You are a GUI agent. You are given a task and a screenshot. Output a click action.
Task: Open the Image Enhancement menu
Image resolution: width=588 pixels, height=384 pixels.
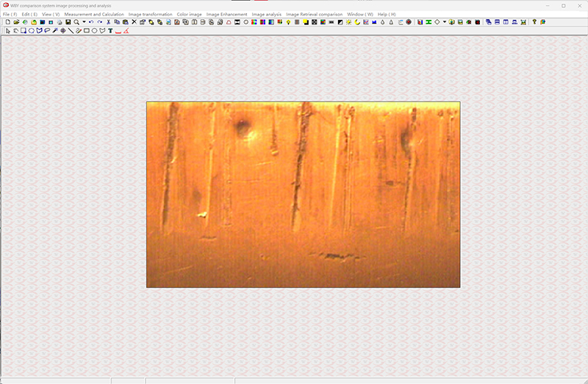pos(226,14)
